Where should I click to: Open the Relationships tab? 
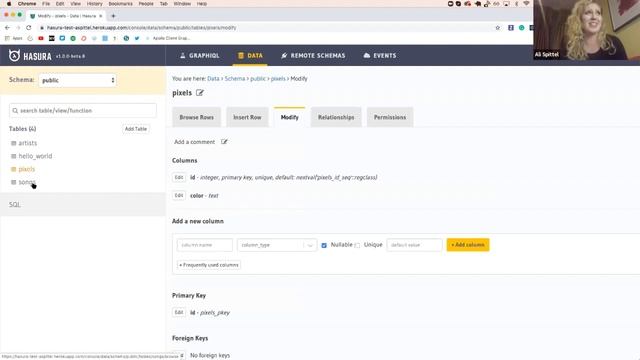pyautogui.click(x=336, y=117)
